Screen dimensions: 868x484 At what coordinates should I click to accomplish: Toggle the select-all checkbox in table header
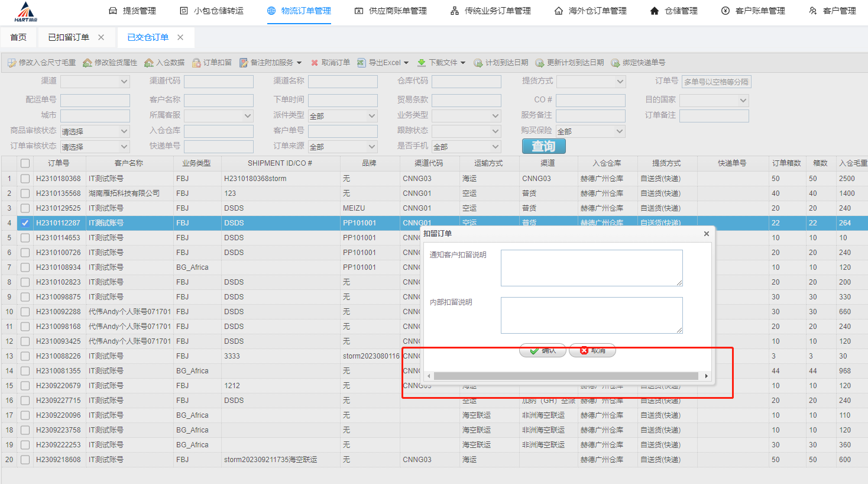25,163
